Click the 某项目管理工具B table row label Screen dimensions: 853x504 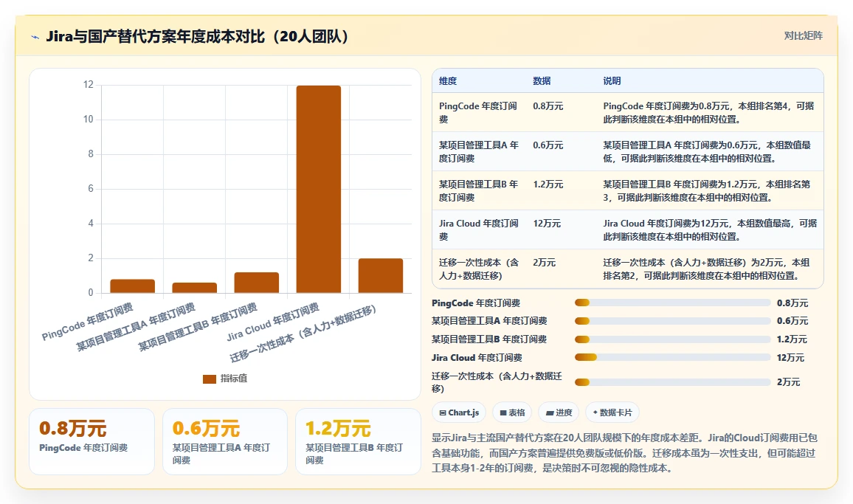479,191
